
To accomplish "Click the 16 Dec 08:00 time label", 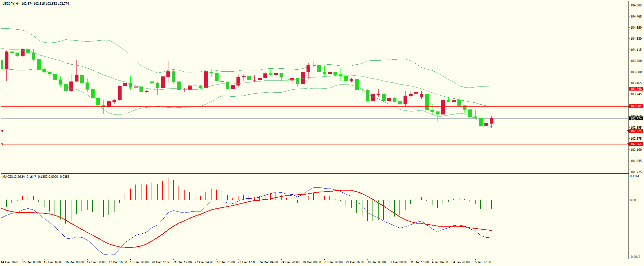I will click(x=74, y=262).
